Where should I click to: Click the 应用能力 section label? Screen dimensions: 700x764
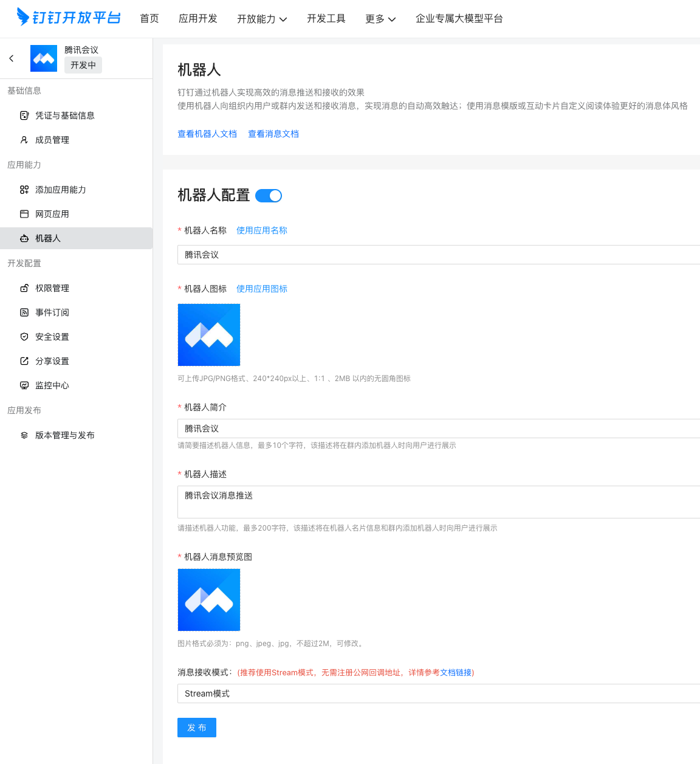(24, 165)
